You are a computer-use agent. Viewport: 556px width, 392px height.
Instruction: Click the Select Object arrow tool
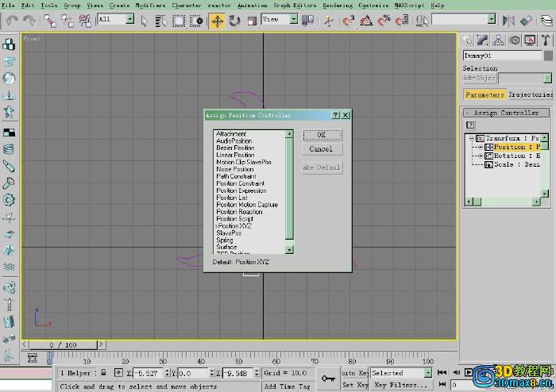[144, 21]
